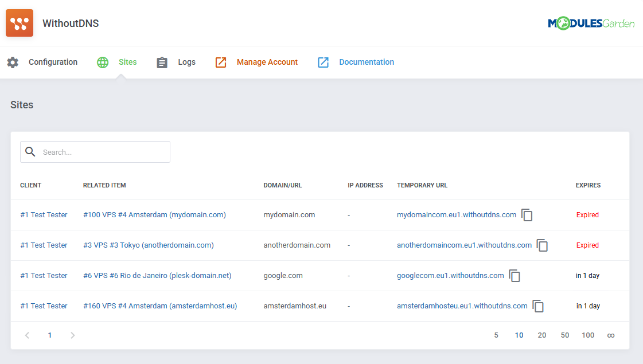Open amsterdamhosteu.eu1.withoutdns.com link

click(x=462, y=306)
